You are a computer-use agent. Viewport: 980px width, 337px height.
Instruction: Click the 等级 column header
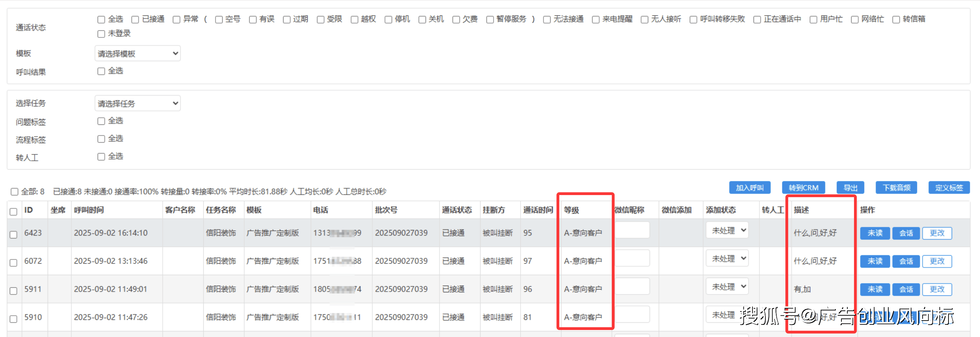(x=571, y=210)
